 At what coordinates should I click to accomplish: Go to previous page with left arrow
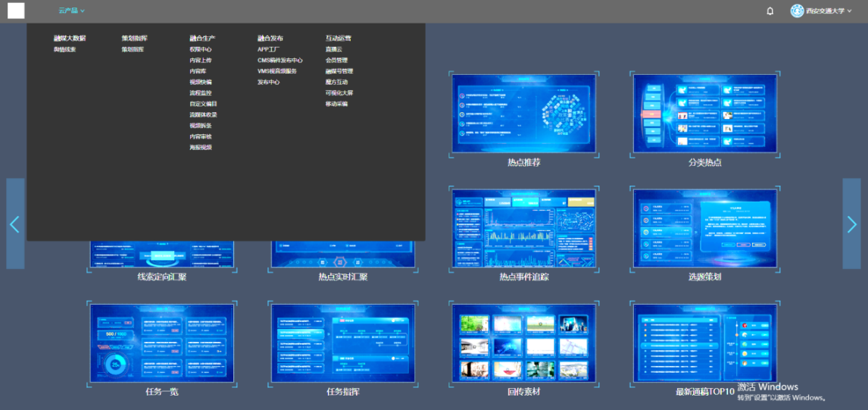pos(15,224)
